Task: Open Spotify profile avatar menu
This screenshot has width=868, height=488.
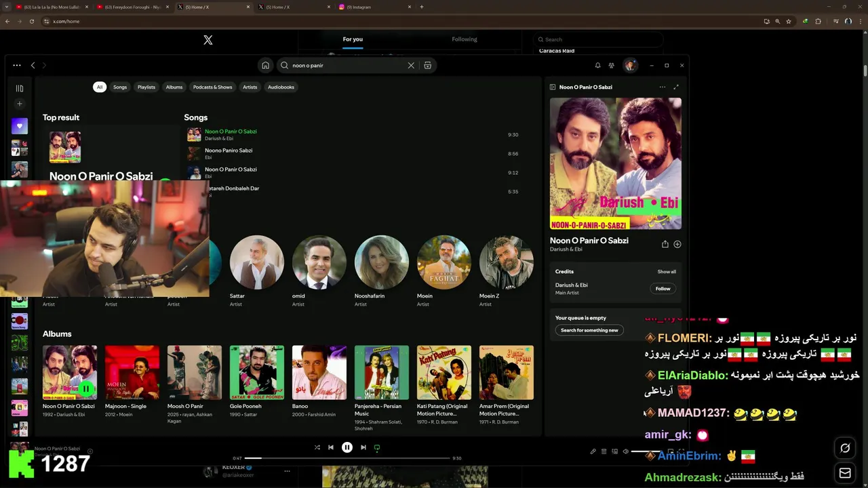Action: click(631, 65)
